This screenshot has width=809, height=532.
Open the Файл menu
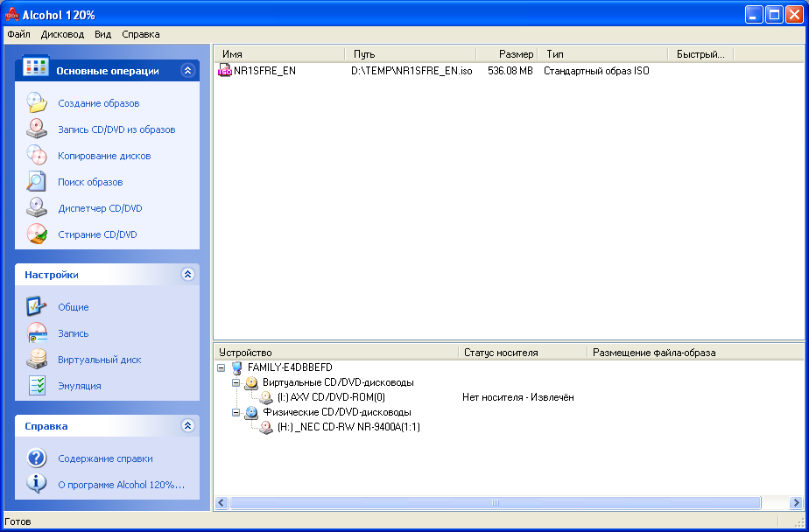click(x=19, y=34)
